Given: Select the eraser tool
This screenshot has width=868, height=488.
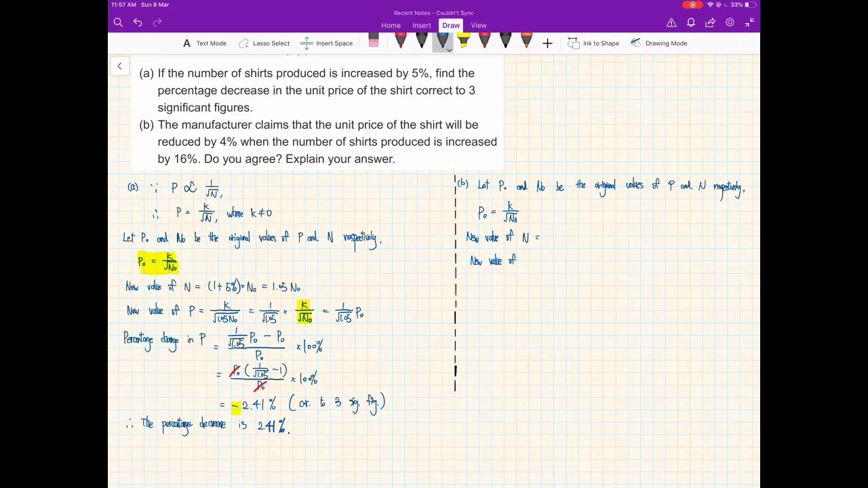Looking at the screenshot, I should coord(373,42).
